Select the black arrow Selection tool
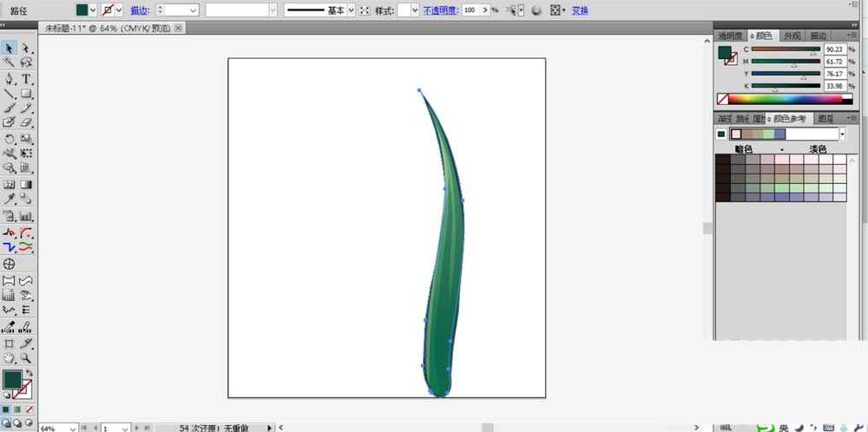The height and width of the screenshot is (432, 868). click(9, 49)
